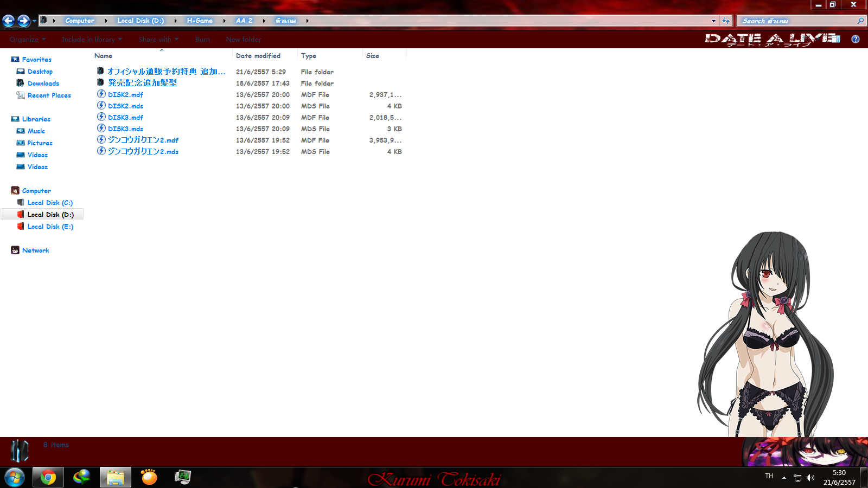Screen dimensions: 868x488
Task: Switch to Google Chrome on the taskbar
Action: (x=48, y=478)
